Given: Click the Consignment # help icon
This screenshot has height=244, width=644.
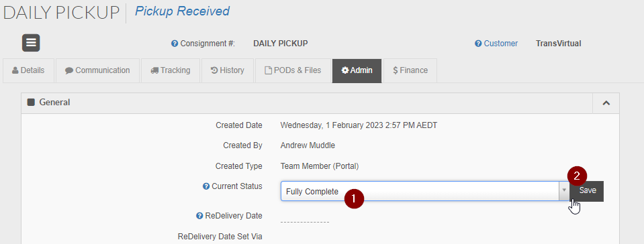Looking at the screenshot, I should (175, 44).
